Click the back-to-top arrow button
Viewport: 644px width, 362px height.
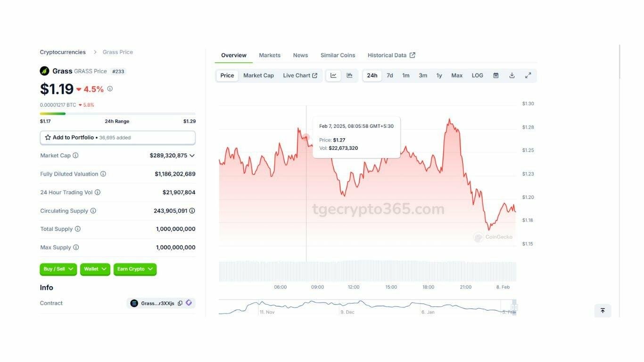(603, 311)
